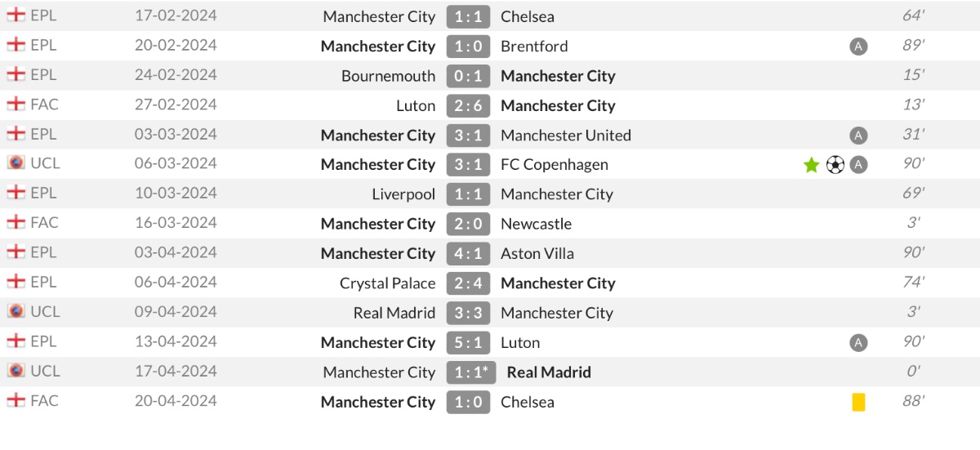Click the UCL icon for the 17-04-2024 match

(x=16, y=371)
